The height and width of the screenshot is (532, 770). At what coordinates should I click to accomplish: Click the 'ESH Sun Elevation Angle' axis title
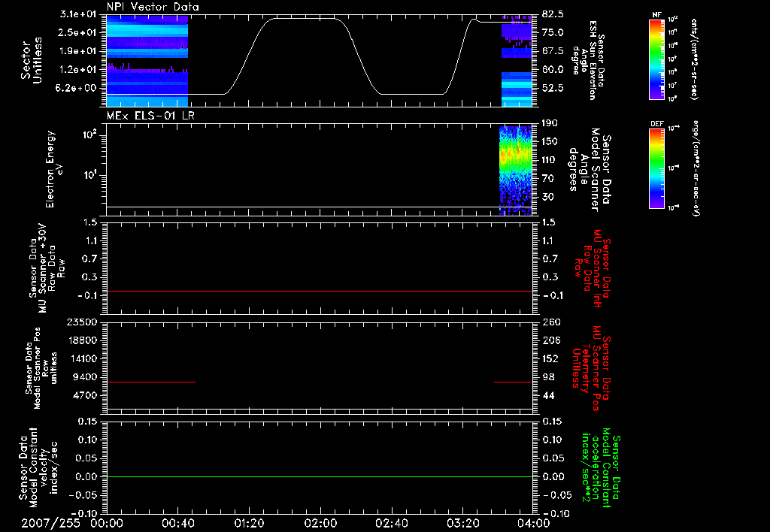pyautogui.click(x=588, y=60)
